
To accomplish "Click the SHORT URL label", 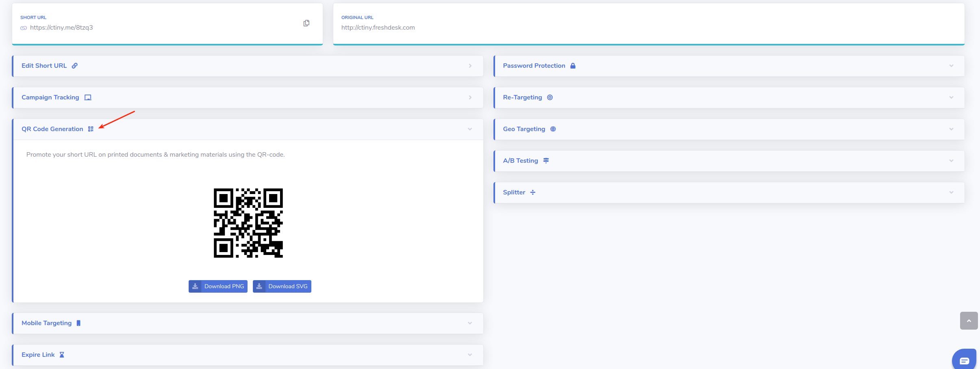I will point(33,17).
